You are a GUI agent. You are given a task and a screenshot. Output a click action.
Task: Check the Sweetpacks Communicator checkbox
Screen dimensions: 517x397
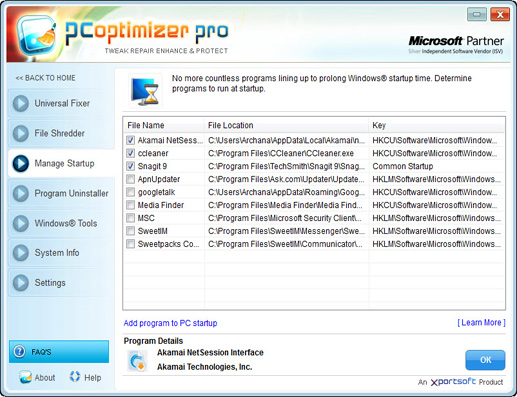[130, 244]
